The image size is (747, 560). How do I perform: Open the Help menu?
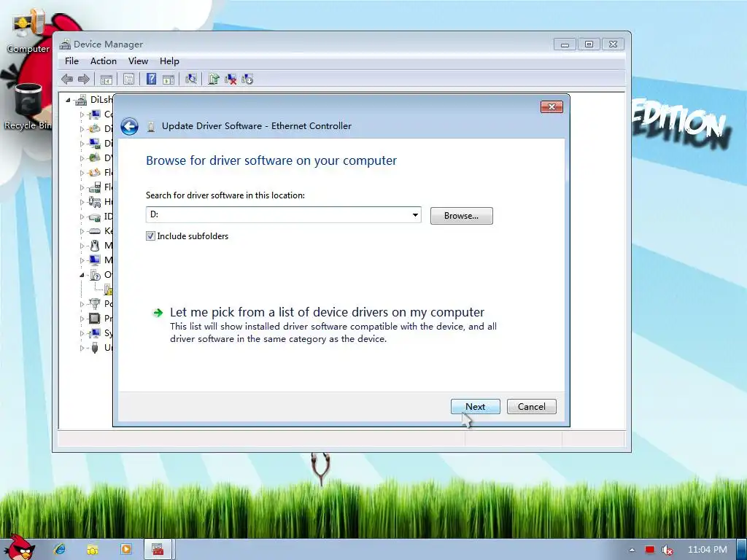[169, 61]
